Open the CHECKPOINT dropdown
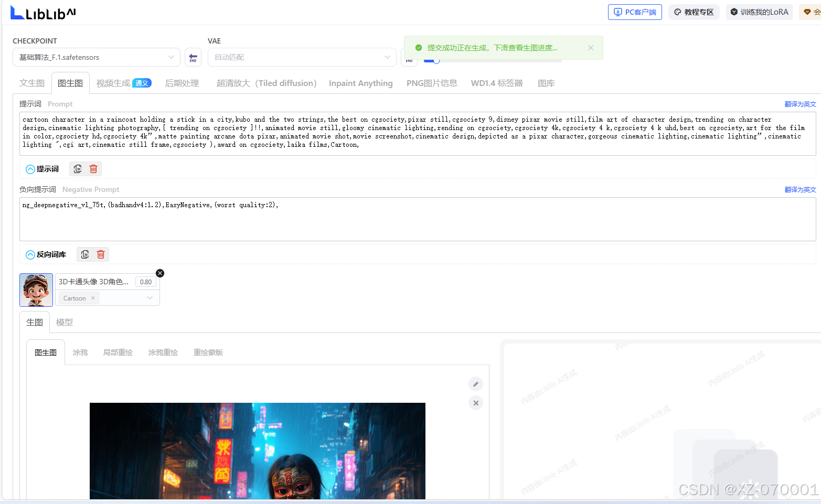The height and width of the screenshot is (504, 821). coord(97,57)
